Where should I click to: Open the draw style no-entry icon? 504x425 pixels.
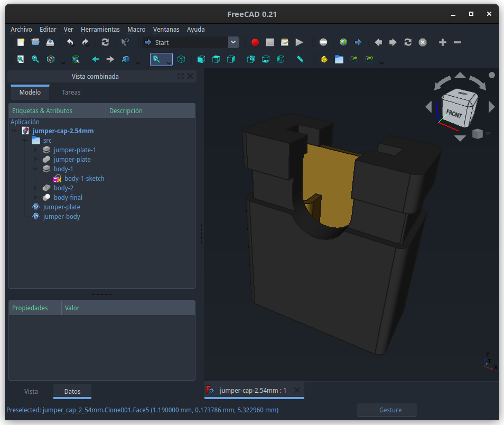(51, 59)
